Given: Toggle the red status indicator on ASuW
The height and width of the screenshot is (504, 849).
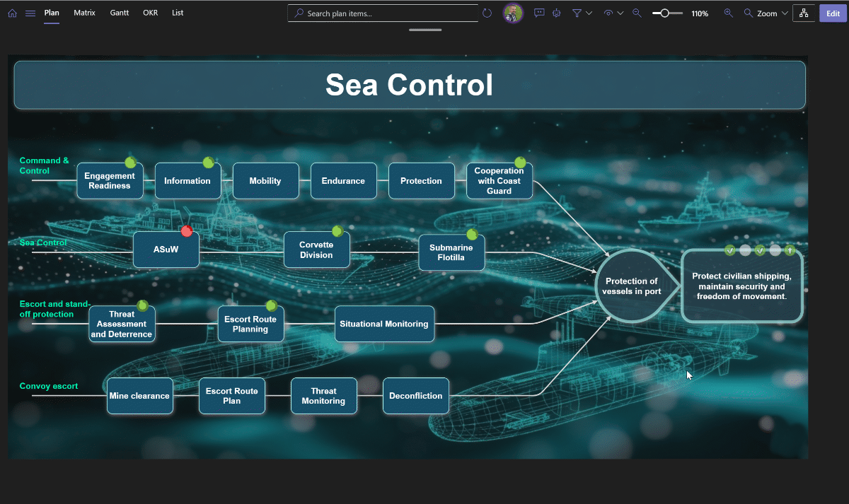Looking at the screenshot, I should (186, 231).
